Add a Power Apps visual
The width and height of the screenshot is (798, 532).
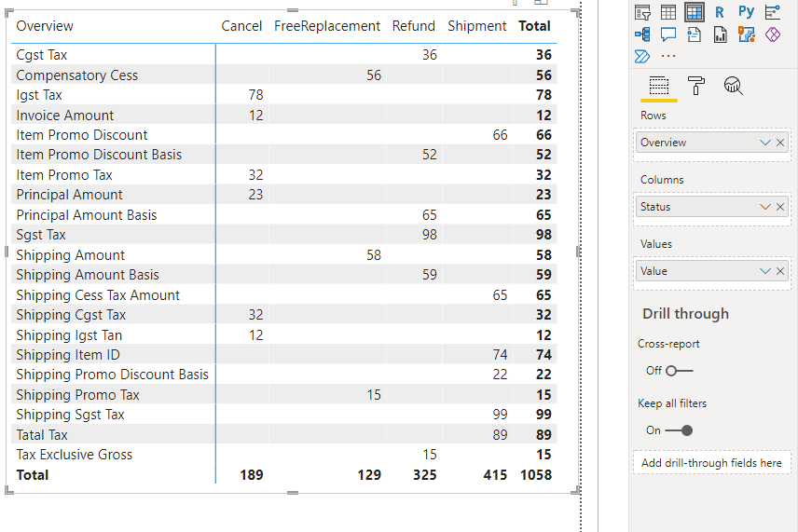click(773, 34)
